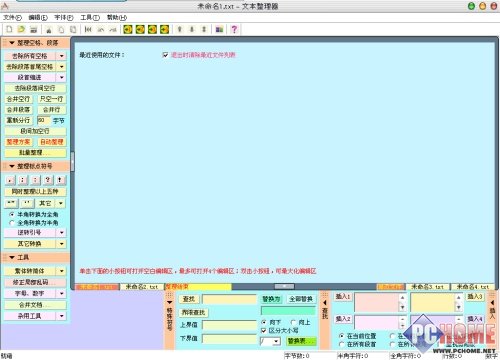The image size is (500, 360).
Task: Click the 批量整理 button
Action: coord(35,153)
